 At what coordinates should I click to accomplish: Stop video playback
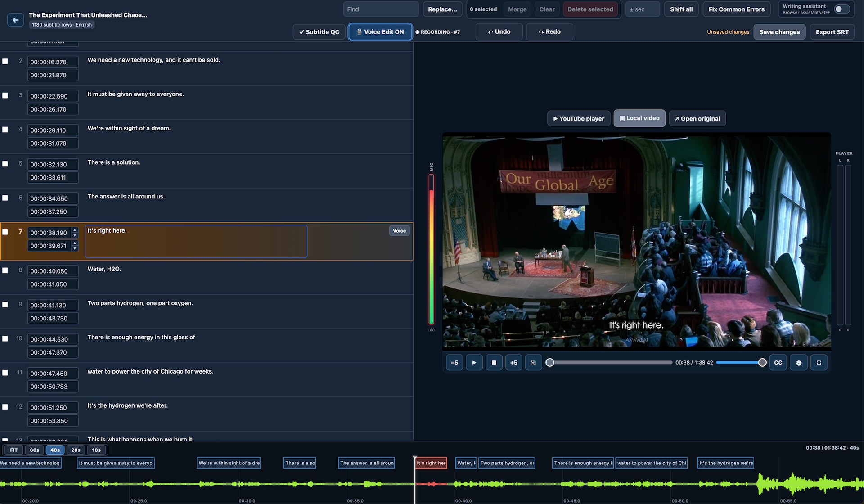tap(494, 363)
